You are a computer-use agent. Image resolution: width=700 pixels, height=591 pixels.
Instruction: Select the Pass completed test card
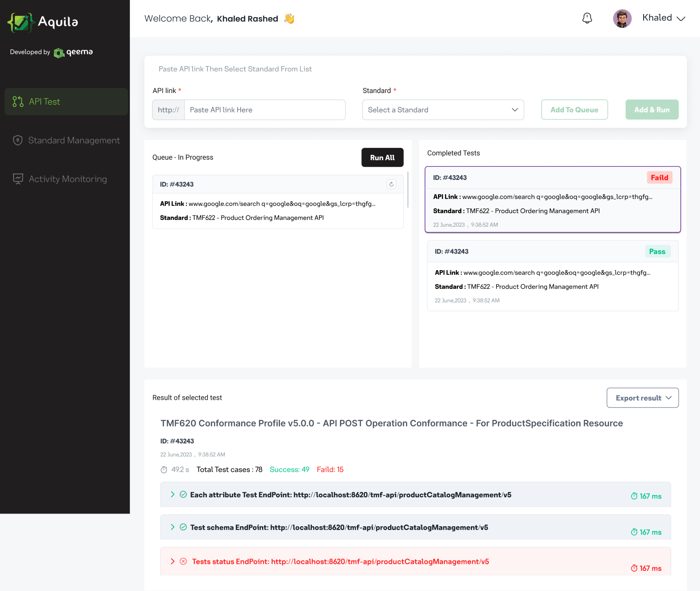553,276
